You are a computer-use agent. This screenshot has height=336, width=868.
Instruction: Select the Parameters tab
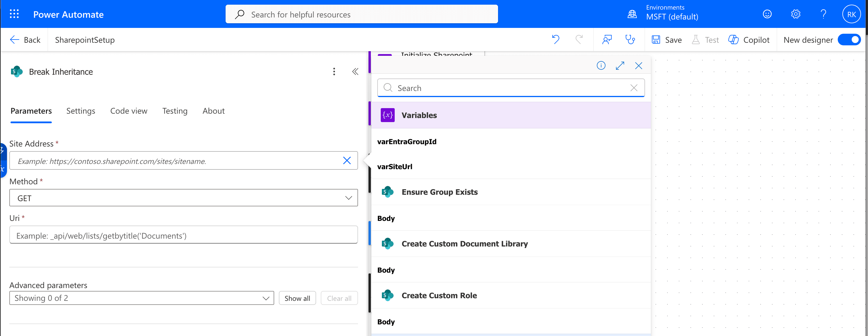tap(31, 111)
